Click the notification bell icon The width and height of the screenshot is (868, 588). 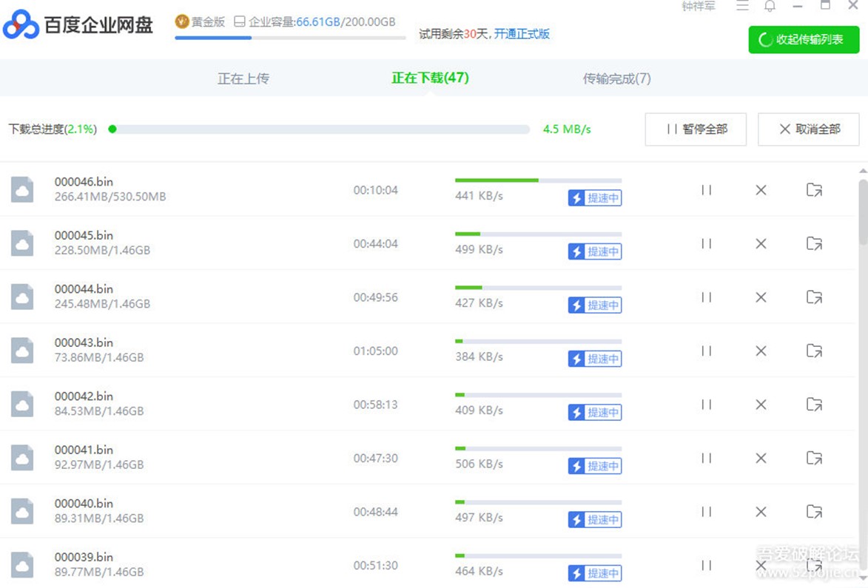click(770, 7)
